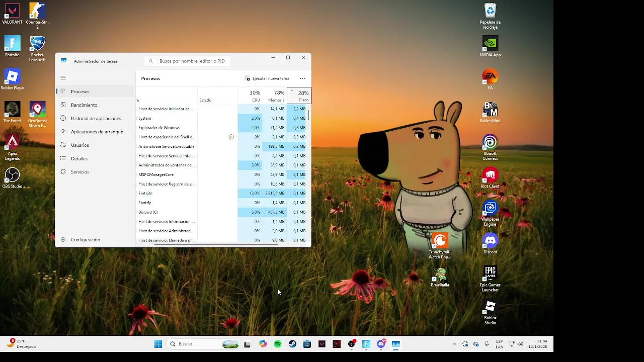This screenshot has height=362, width=644.
Task: Select the System process row
Action: click(222, 118)
